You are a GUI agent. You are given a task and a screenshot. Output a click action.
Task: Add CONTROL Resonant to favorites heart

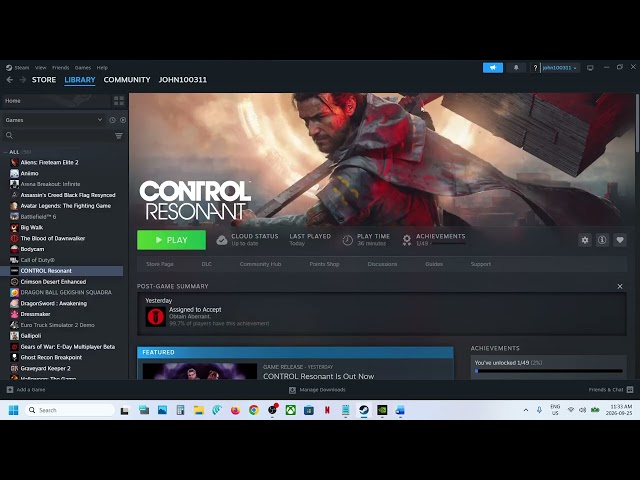point(620,240)
